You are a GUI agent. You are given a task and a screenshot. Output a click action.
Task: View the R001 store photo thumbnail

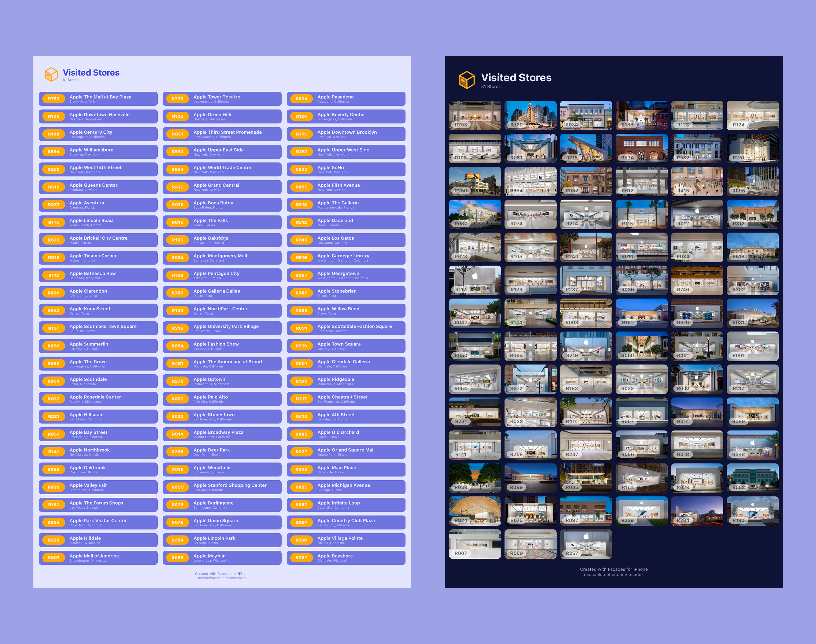[x=753, y=346]
